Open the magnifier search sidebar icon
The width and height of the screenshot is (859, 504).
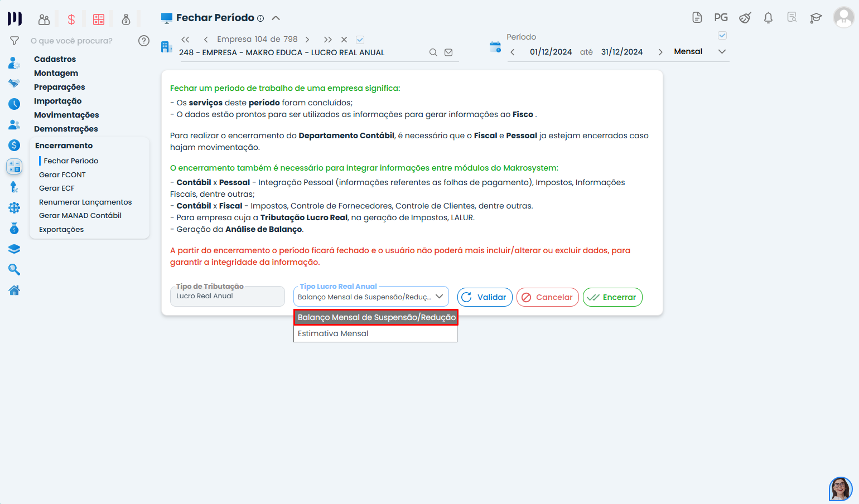pos(15,270)
